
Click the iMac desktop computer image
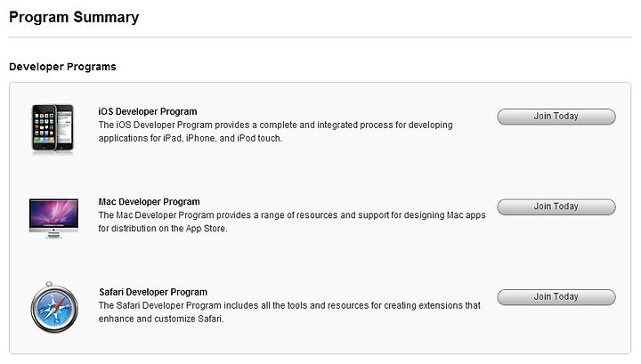[53, 218]
